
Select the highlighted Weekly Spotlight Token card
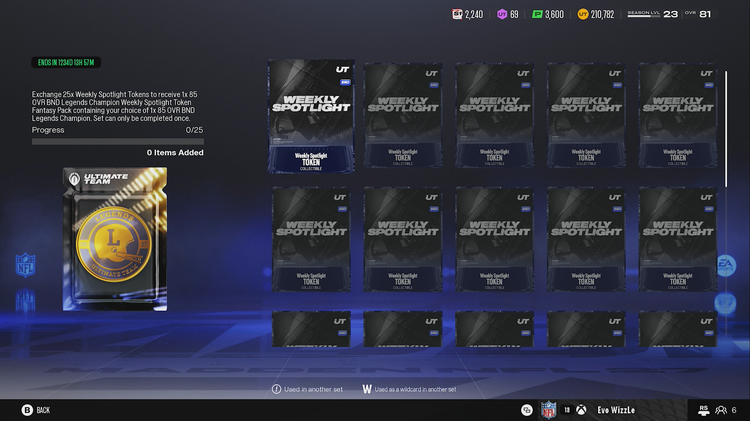click(311, 116)
